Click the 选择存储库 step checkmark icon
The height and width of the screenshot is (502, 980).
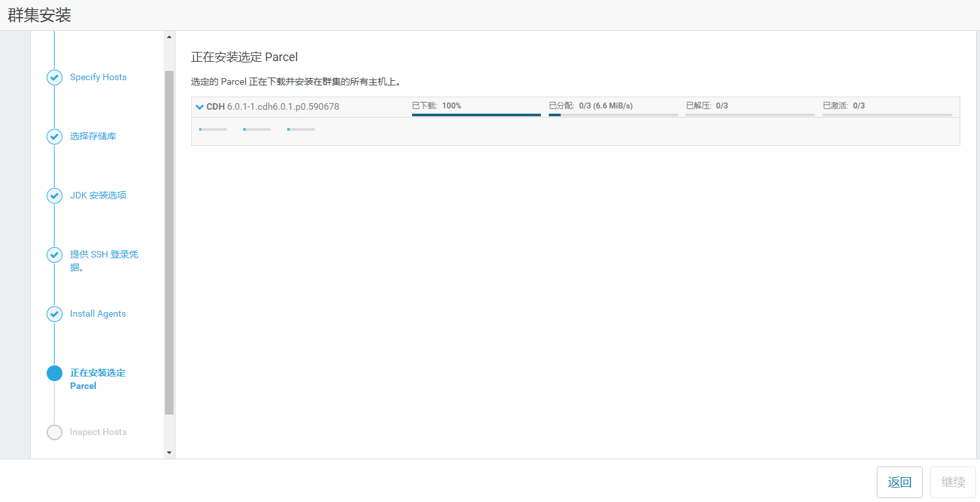[x=55, y=137]
